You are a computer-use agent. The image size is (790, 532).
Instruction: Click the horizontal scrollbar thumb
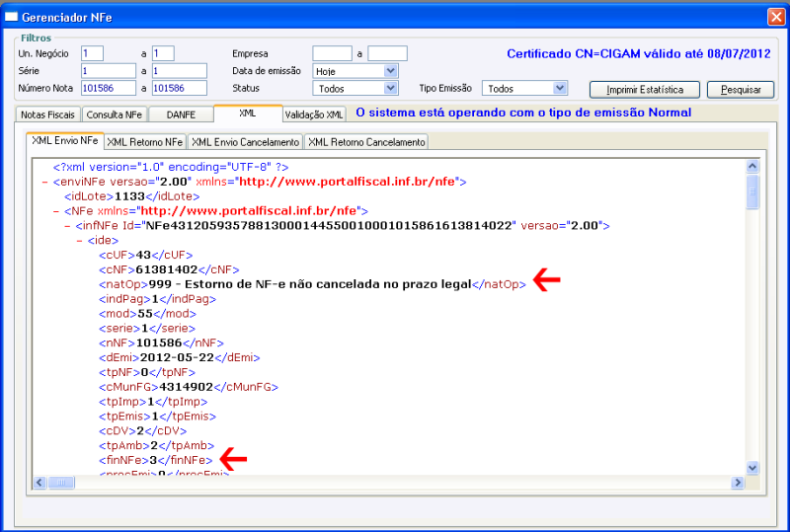(61, 482)
